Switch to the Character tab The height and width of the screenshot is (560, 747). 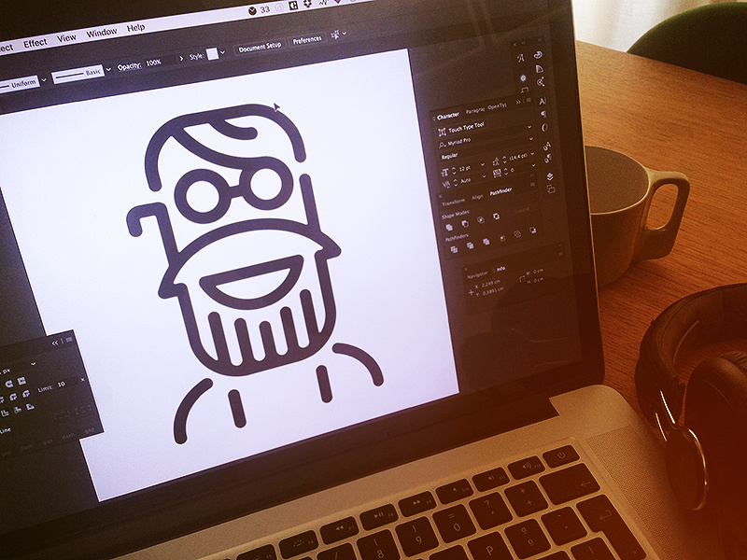[x=448, y=116]
